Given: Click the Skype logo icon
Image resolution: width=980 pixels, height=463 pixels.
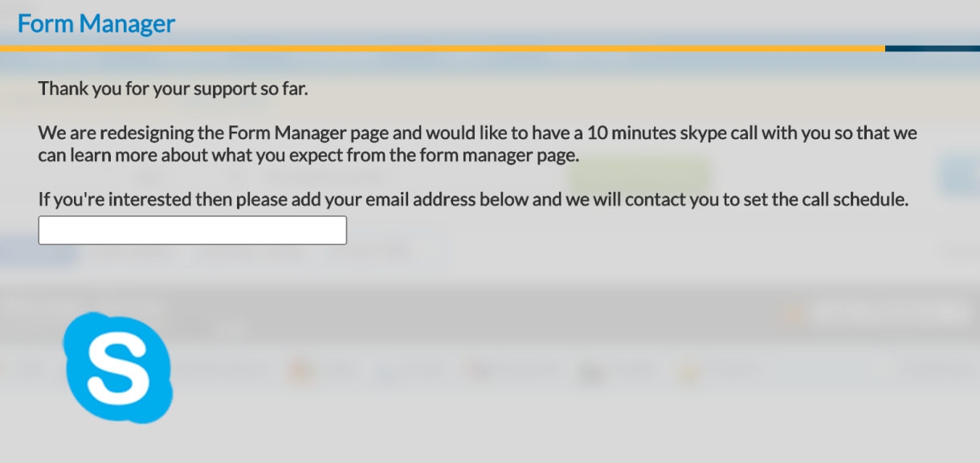Looking at the screenshot, I should 118,367.
